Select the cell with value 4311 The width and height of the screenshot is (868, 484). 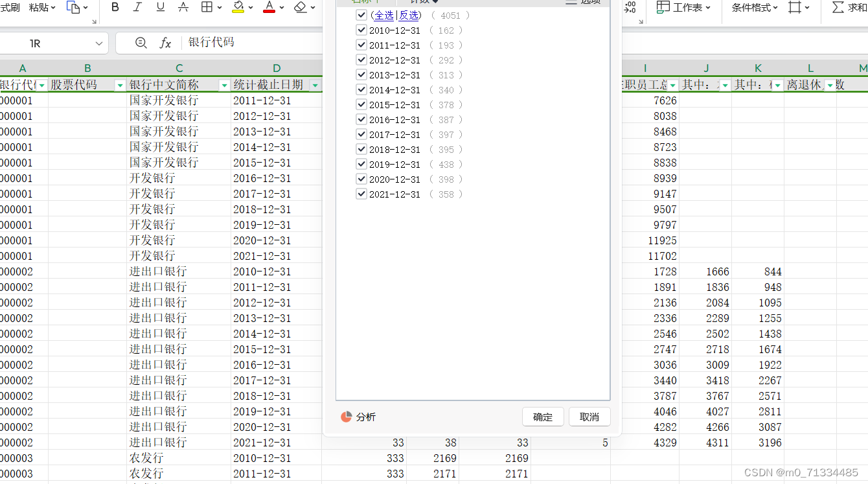tap(705, 443)
